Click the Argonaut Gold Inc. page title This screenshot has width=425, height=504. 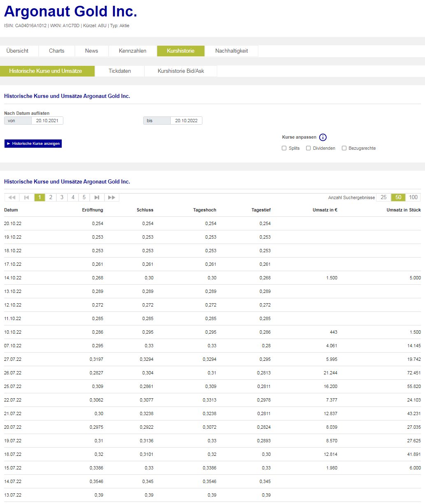[71, 12]
